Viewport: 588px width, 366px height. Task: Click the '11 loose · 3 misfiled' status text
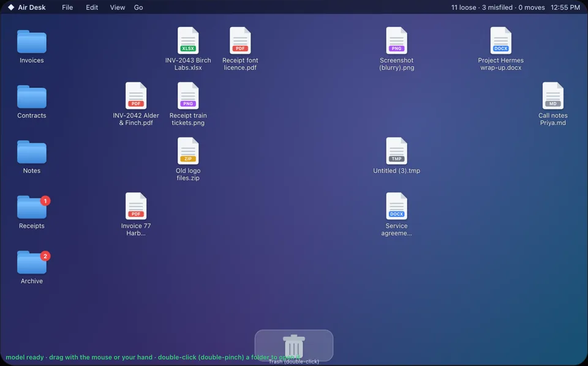tap(482, 7)
